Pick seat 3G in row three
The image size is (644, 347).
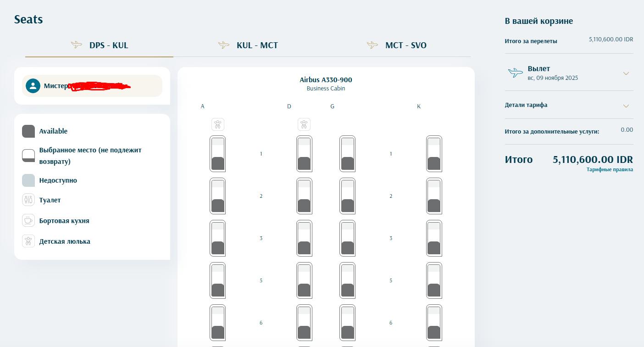tap(347, 238)
